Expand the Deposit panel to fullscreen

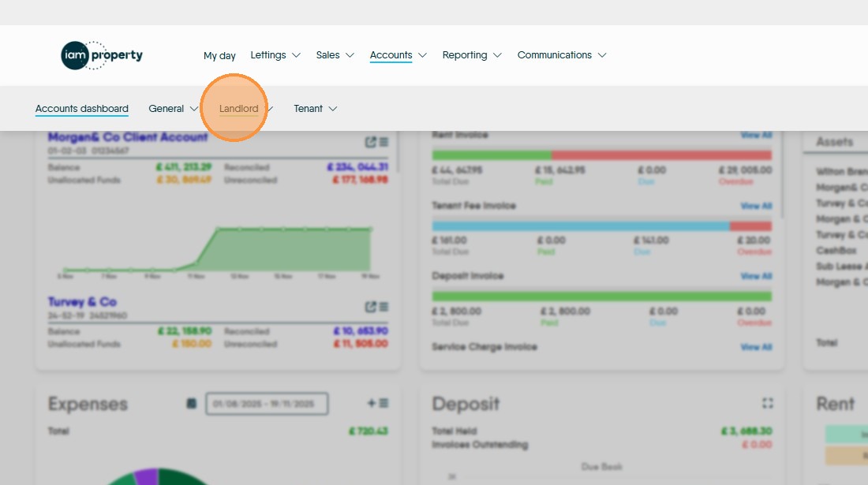[x=767, y=403]
